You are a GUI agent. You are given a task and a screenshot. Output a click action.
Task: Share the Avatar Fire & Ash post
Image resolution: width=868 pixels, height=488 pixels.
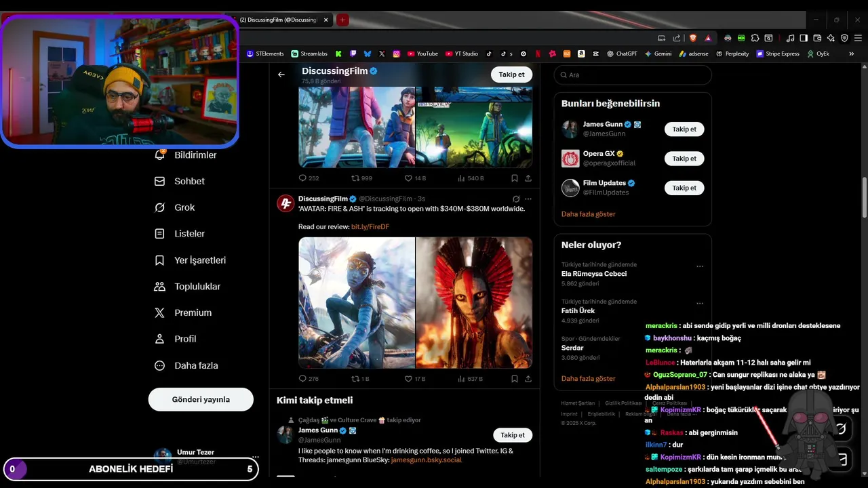point(528,379)
